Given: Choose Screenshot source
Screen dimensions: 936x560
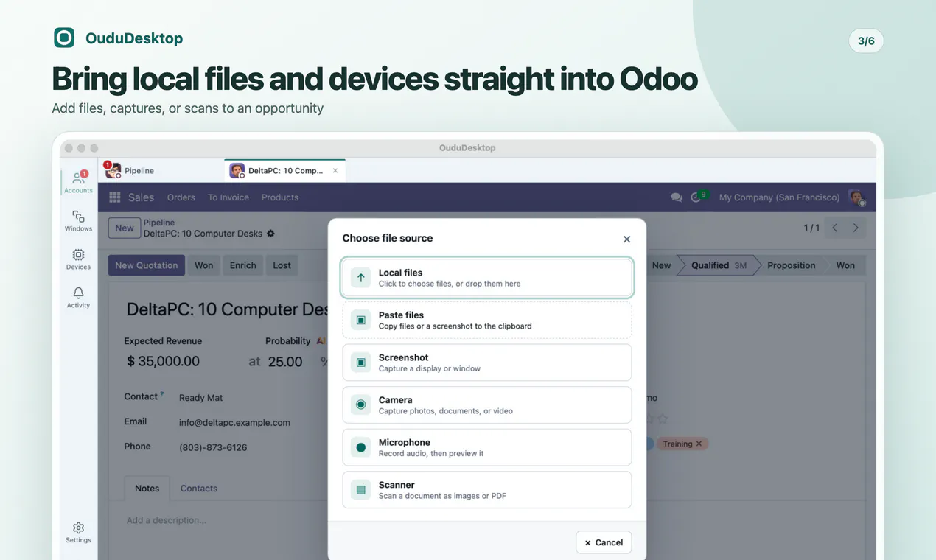Looking at the screenshot, I should tap(486, 363).
